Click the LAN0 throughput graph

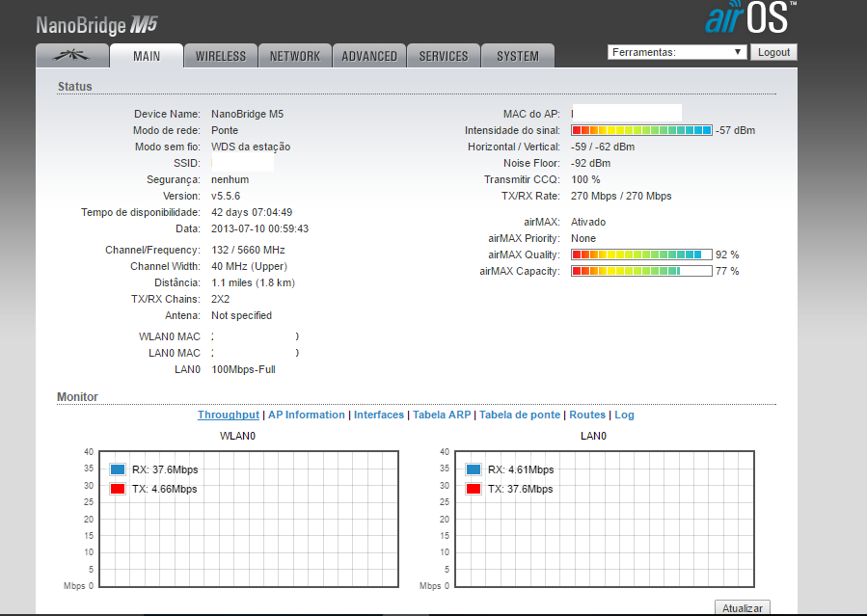point(605,520)
